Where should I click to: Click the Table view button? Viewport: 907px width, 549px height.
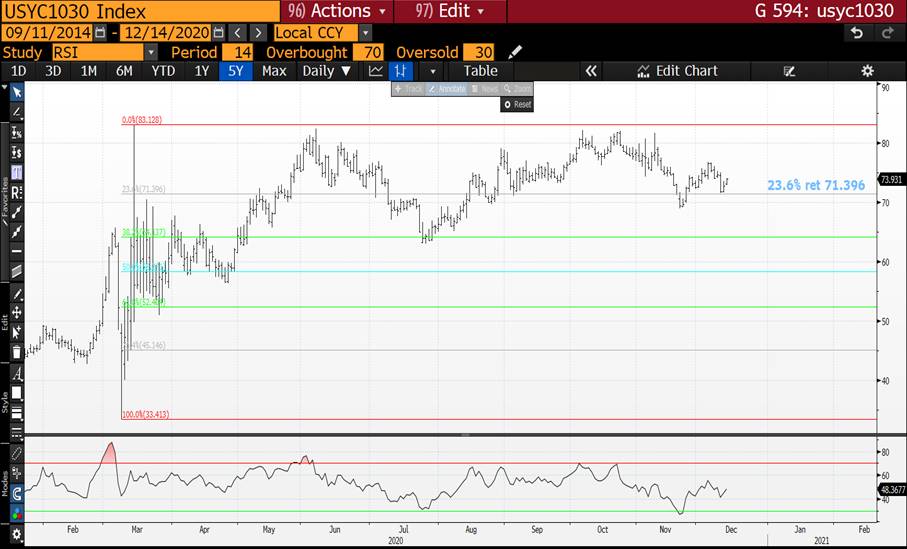pos(480,71)
